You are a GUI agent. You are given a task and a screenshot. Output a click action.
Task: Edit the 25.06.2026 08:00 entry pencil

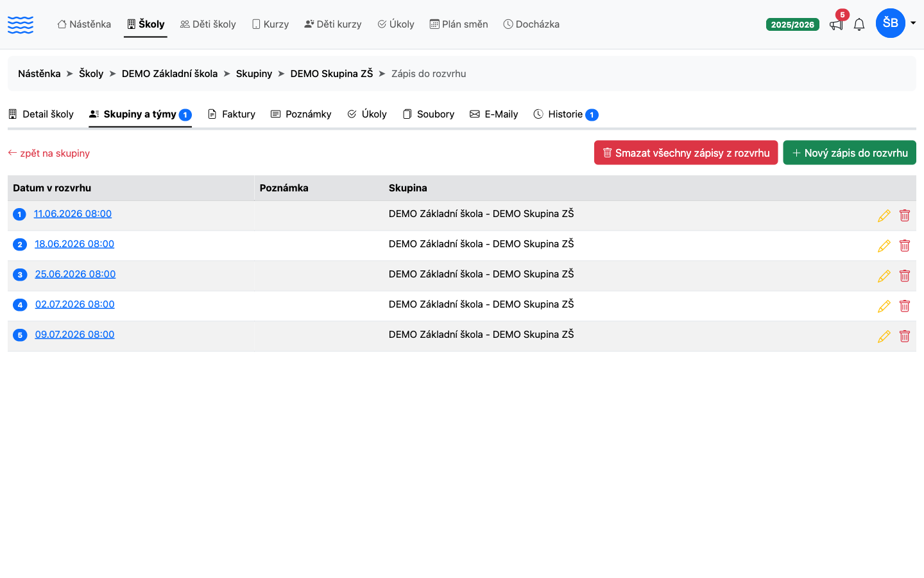pos(884,276)
